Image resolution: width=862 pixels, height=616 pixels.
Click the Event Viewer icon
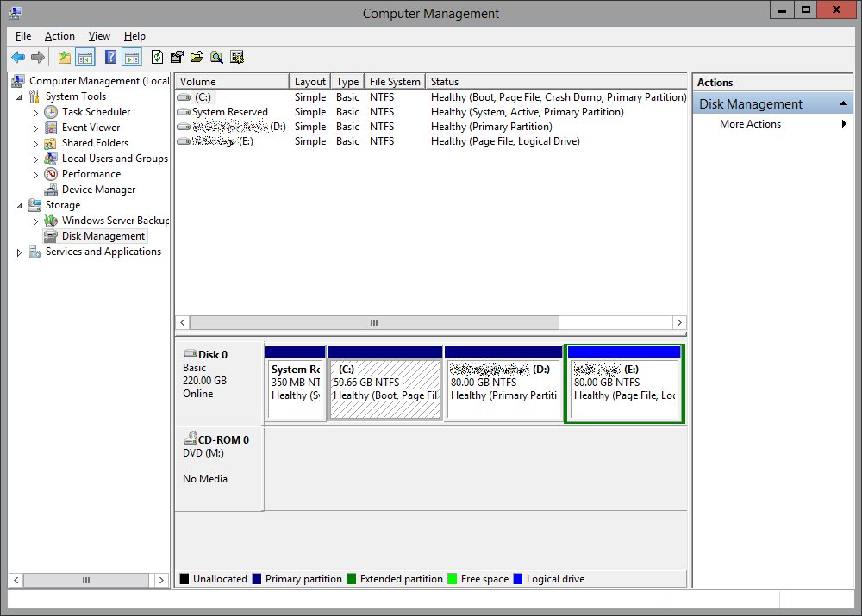point(51,128)
